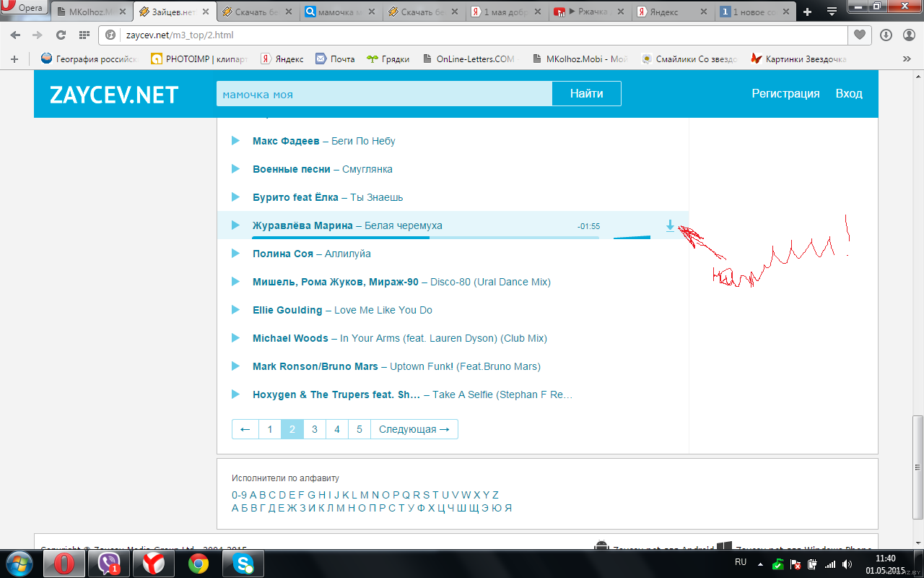This screenshot has height=578, width=924.
Task: Add page to bookmarks heart icon
Action: coord(860,35)
